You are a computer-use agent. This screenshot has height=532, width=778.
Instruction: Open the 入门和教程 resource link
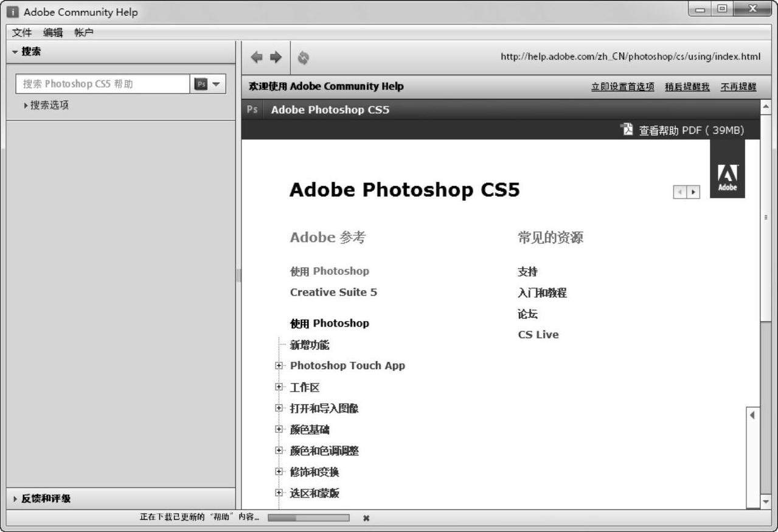(542, 293)
